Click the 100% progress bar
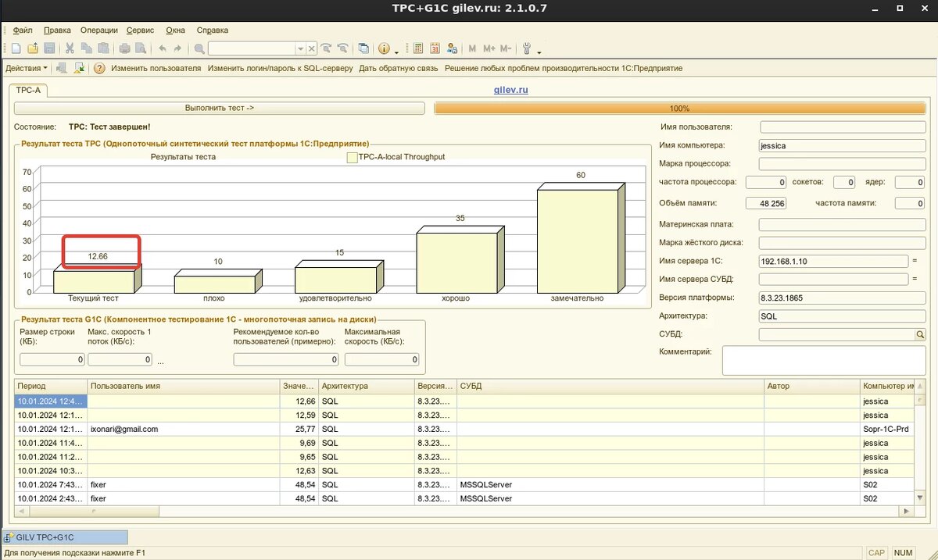The image size is (938, 560). (679, 109)
